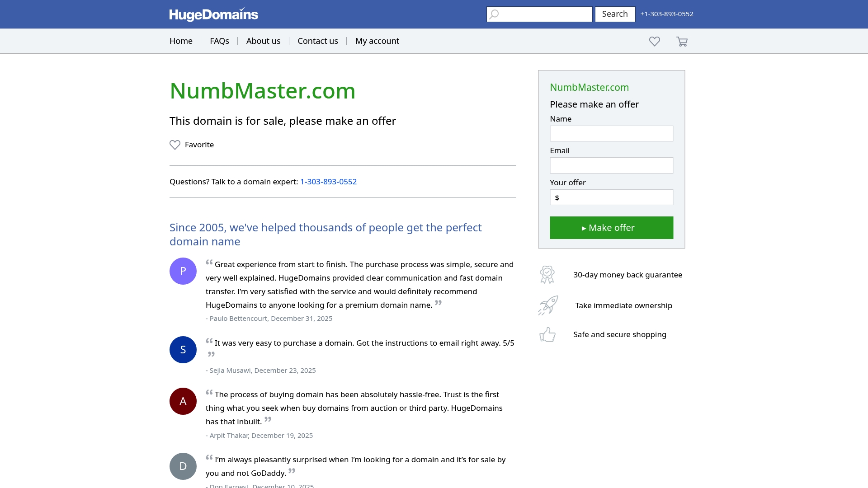
Task: Click the thumbs-up icon next to secure shopping
Action: [x=547, y=334]
